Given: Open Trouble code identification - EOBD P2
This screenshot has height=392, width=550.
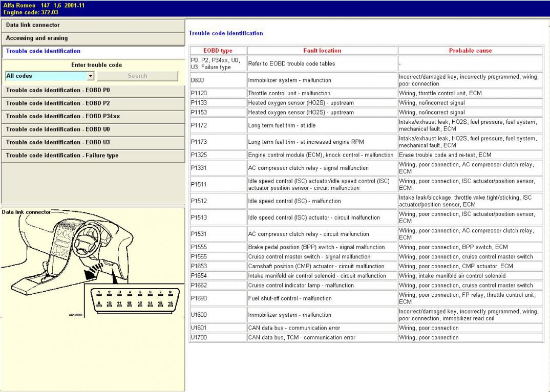Looking at the screenshot, I should [x=92, y=103].
